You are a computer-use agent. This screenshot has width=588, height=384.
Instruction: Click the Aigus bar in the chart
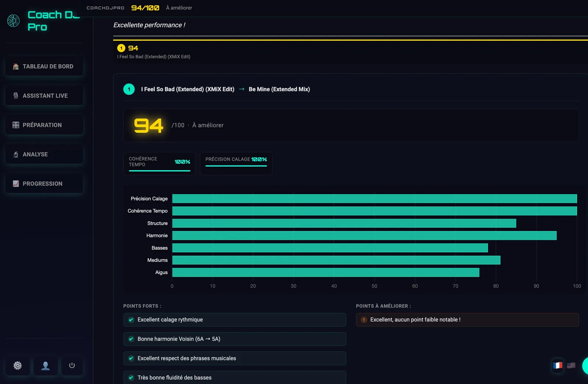326,272
